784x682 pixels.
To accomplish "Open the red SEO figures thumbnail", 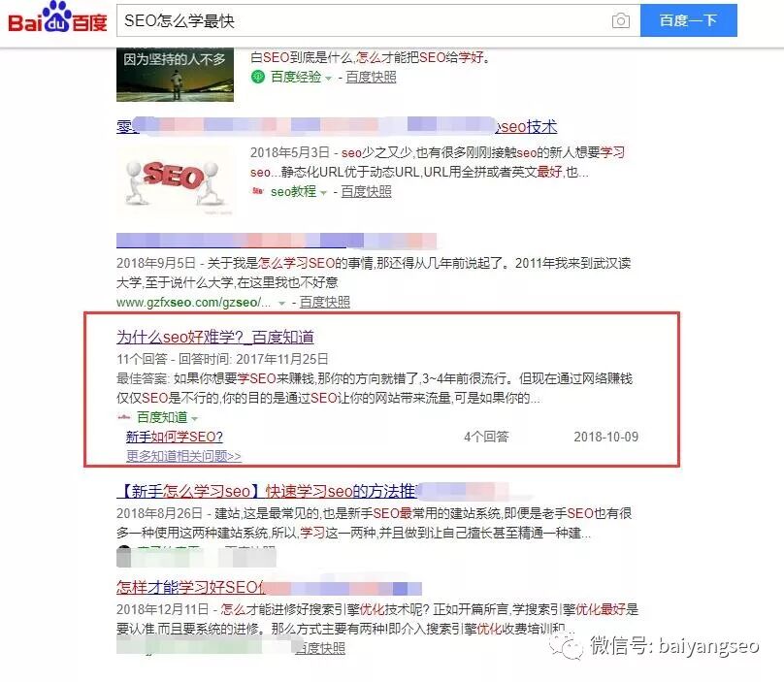I will click(x=175, y=181).
